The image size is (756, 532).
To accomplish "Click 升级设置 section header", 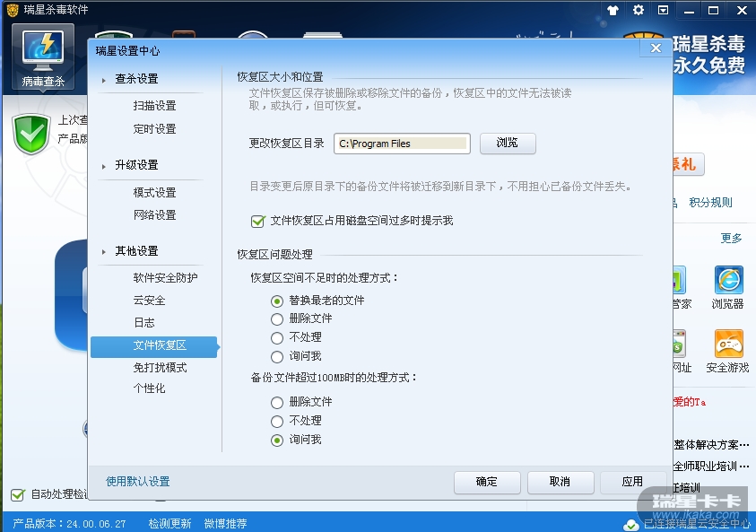I will click(136, 165).
